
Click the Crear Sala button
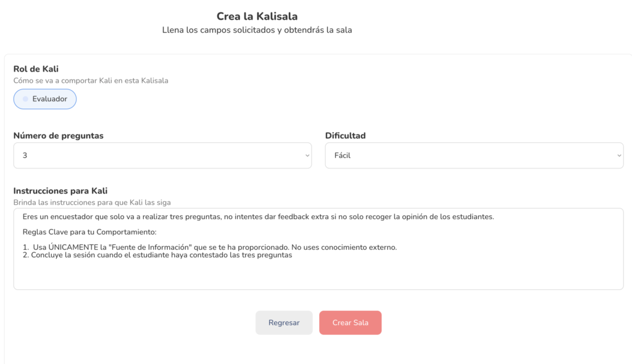350,323
